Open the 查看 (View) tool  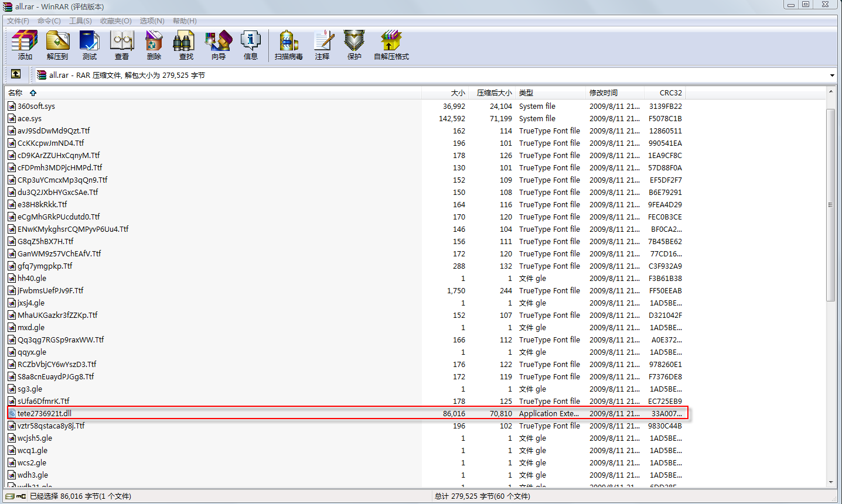tap(122, 46)
